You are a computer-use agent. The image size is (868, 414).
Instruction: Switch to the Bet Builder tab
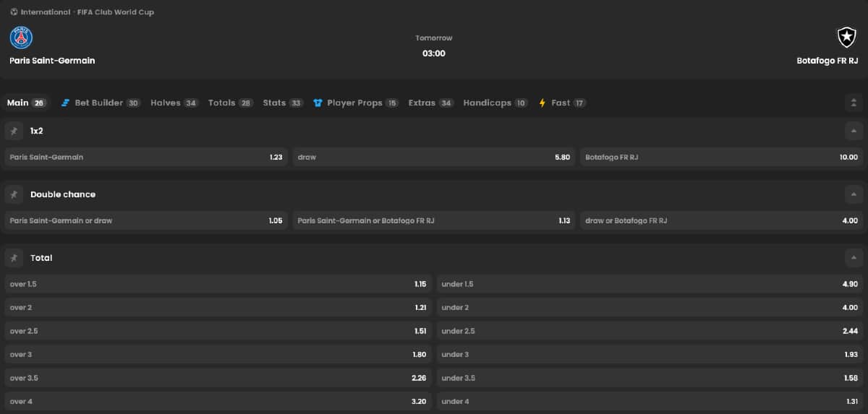(x=101, y=103)
